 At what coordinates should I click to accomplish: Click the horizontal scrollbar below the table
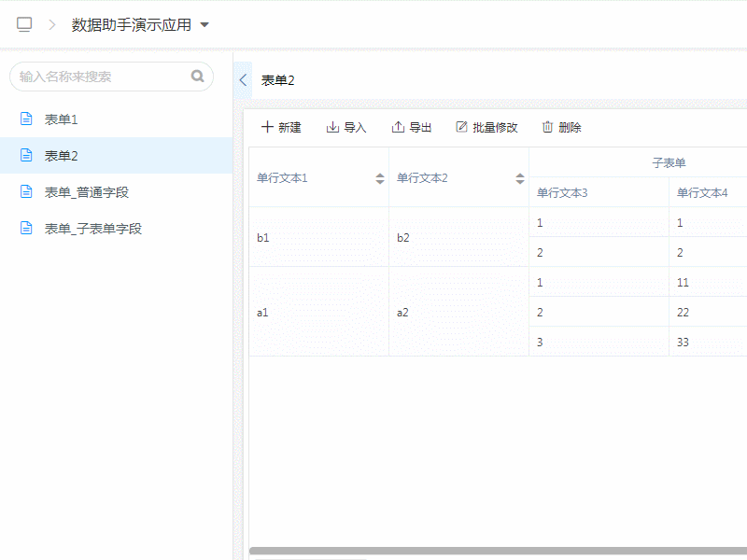pos(495,551)
